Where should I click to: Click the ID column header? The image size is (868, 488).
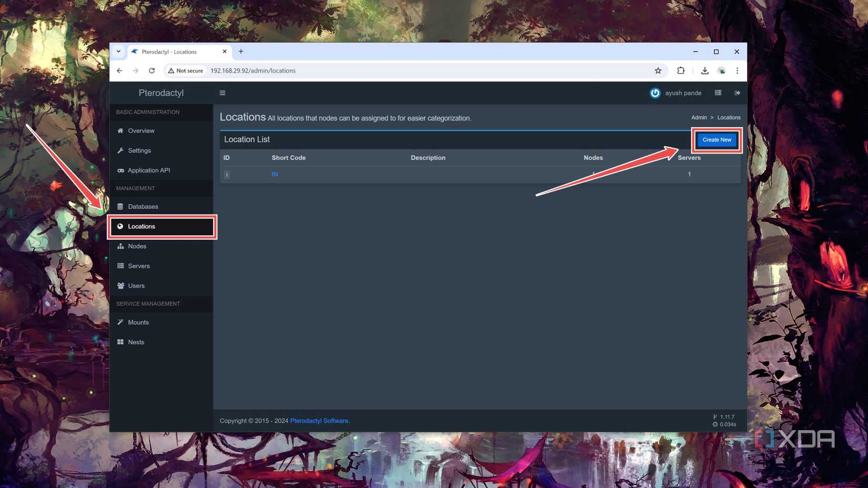click(x=226, y=158)
